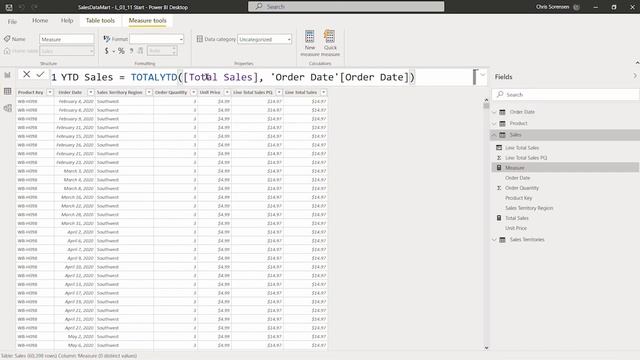Click the Name tag icon in ribbon
Viewport: 640px width, 360px height.
(7, 39)
